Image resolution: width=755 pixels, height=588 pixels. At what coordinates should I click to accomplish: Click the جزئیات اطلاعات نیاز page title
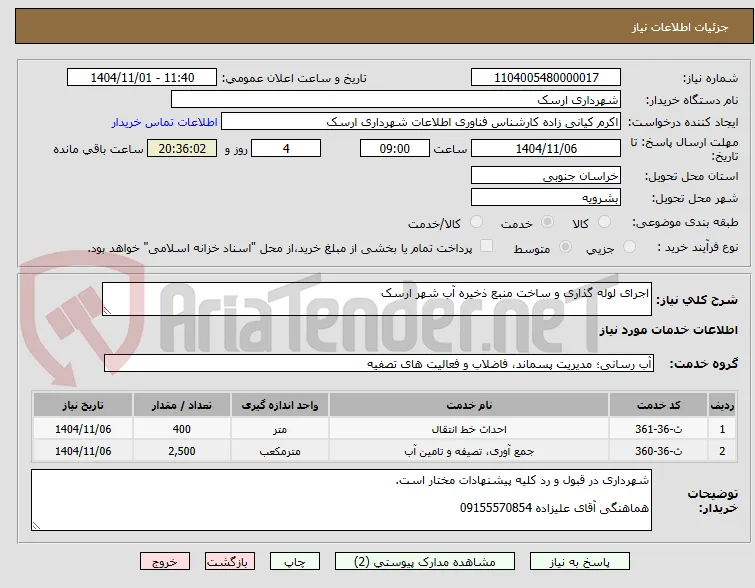680,27
